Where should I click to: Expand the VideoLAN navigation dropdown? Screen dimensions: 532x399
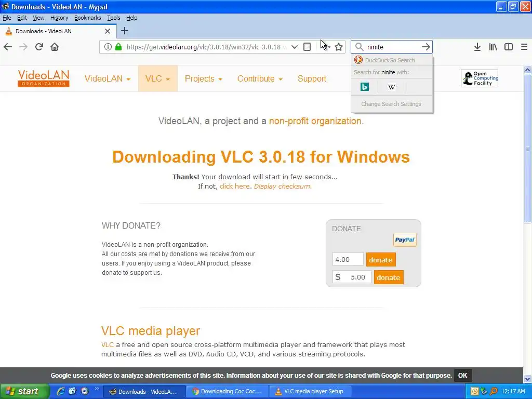click(107, 79)
